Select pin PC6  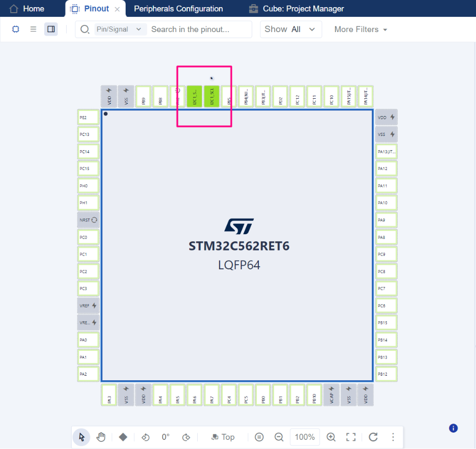tap(386, 305)
